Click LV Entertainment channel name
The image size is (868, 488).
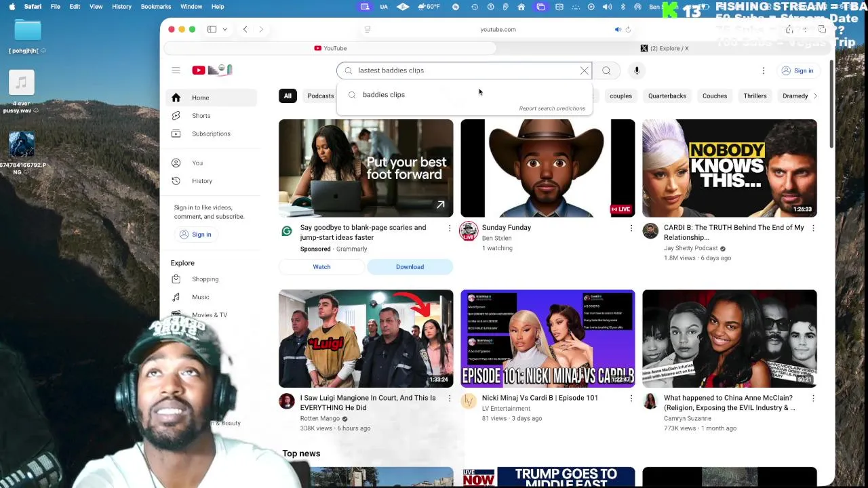tap(506, 409)
